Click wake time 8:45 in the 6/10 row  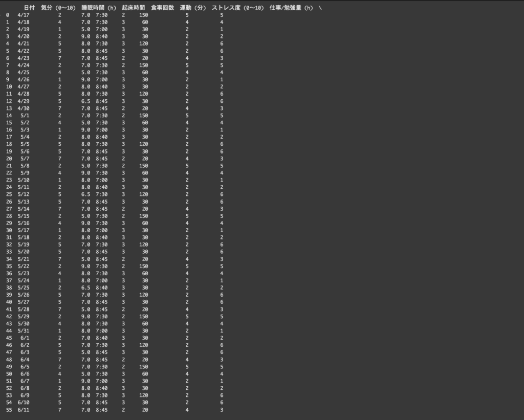point(102,403)
